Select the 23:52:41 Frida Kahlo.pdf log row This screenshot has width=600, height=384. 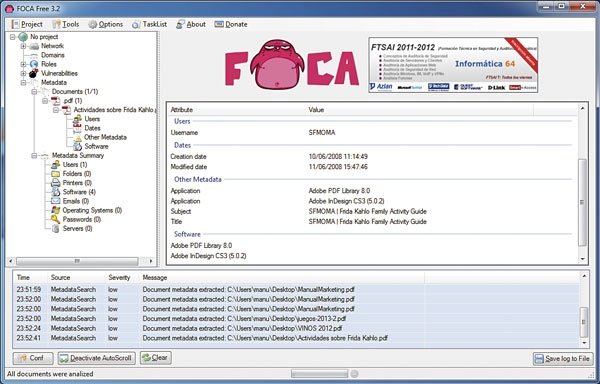click(296, 338)
